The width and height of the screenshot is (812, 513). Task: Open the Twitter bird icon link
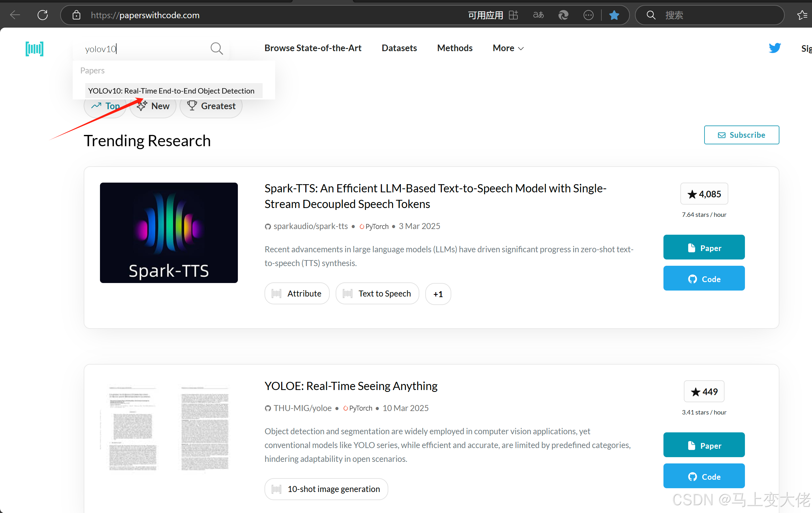click(x=775, y=48)
